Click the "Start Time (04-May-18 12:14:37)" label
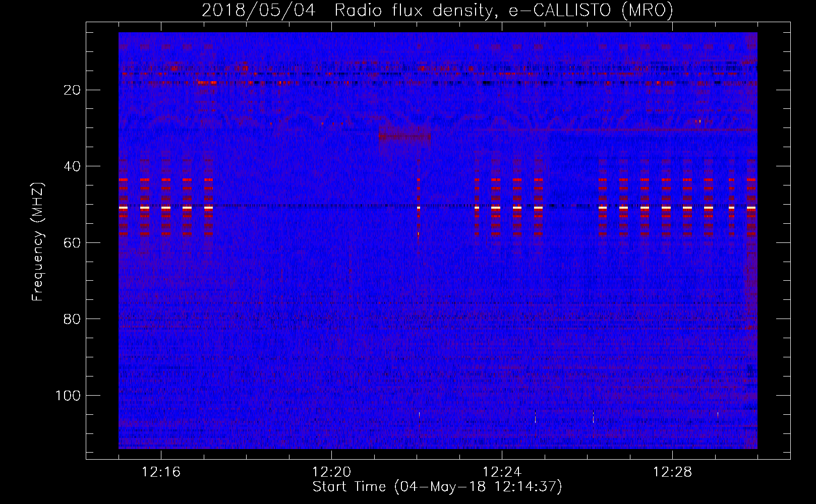Image resolution: width=816 pixels, height=504 pixels. (x=437, y=487)
